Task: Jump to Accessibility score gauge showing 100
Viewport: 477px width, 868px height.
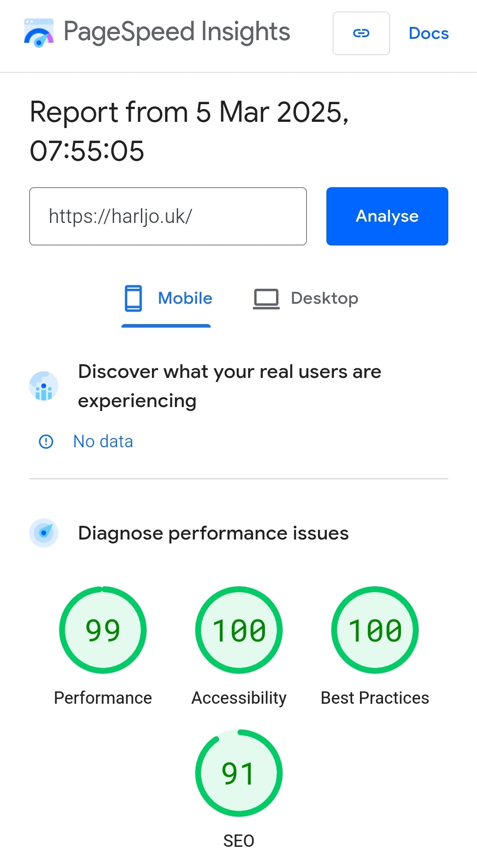Action: (239, 630)
